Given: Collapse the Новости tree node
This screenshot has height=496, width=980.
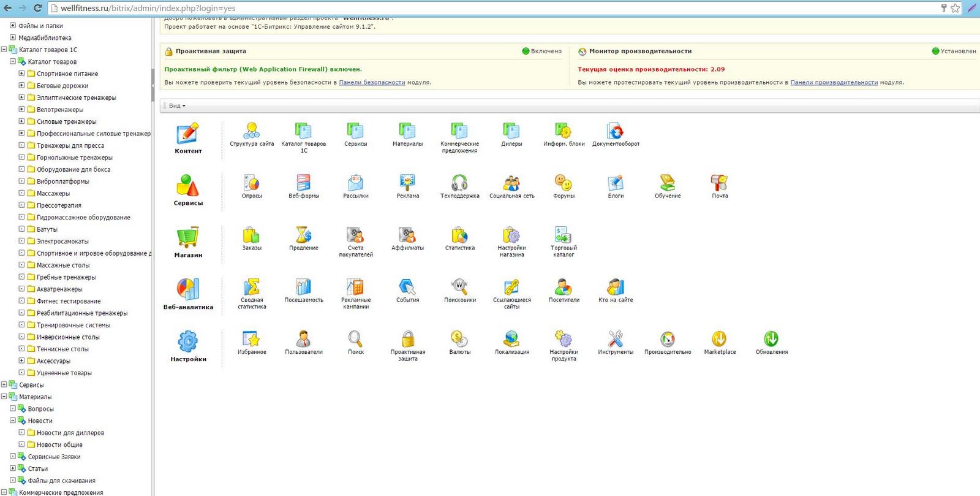Looking at the screenshot, I should click(13, 421).
